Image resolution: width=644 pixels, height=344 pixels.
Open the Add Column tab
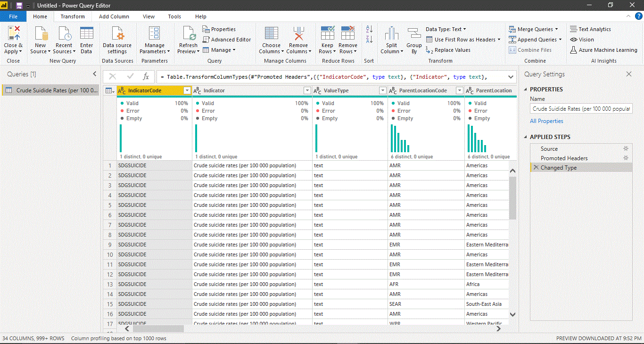[x=114, y=16]
